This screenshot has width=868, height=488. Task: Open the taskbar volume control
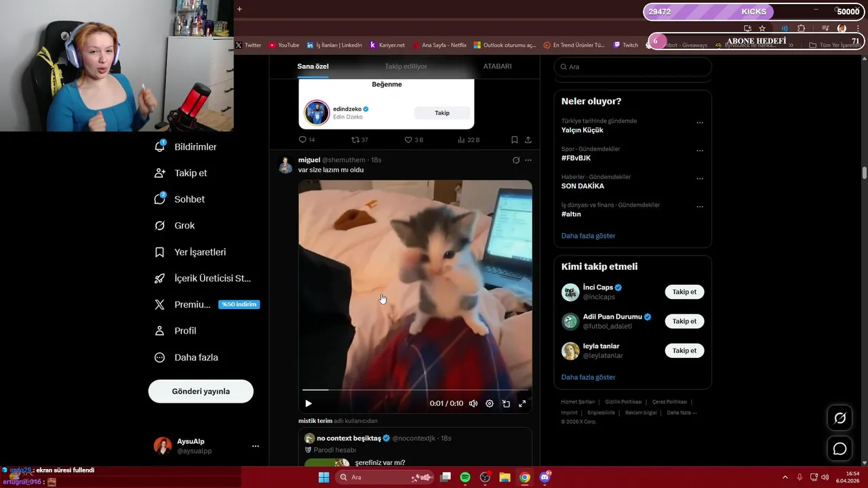[x=825, y=477]
